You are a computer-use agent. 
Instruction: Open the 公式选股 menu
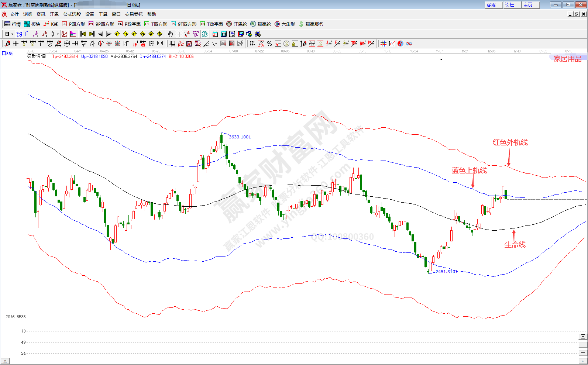click(72, 14)
